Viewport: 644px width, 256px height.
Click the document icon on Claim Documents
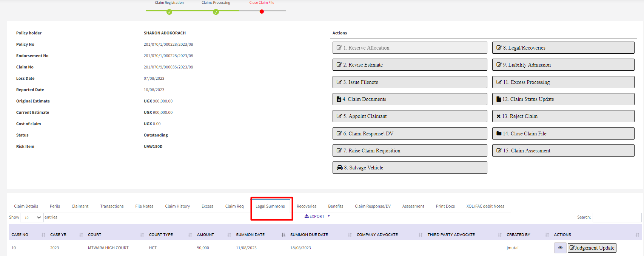(x=339, y=99)
